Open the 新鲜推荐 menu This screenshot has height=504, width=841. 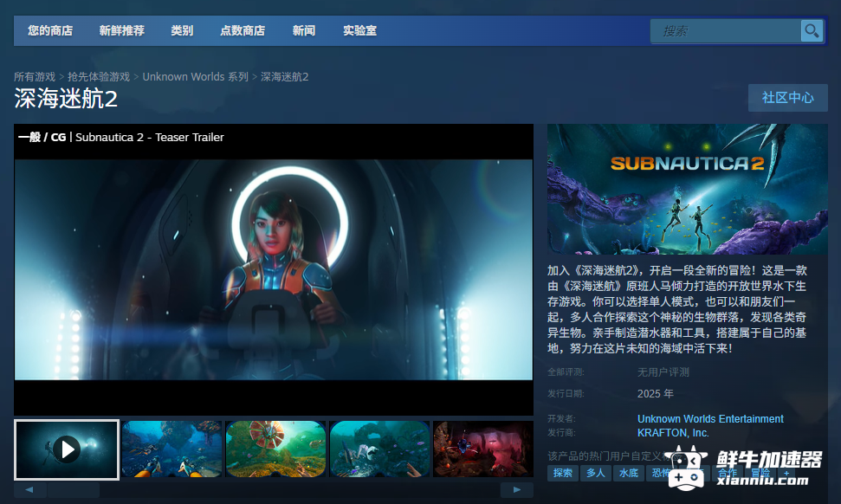click(122, 30)
